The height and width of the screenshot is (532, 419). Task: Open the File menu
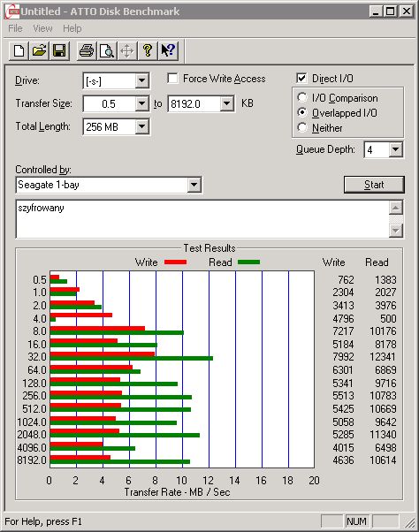coord(15,28)
